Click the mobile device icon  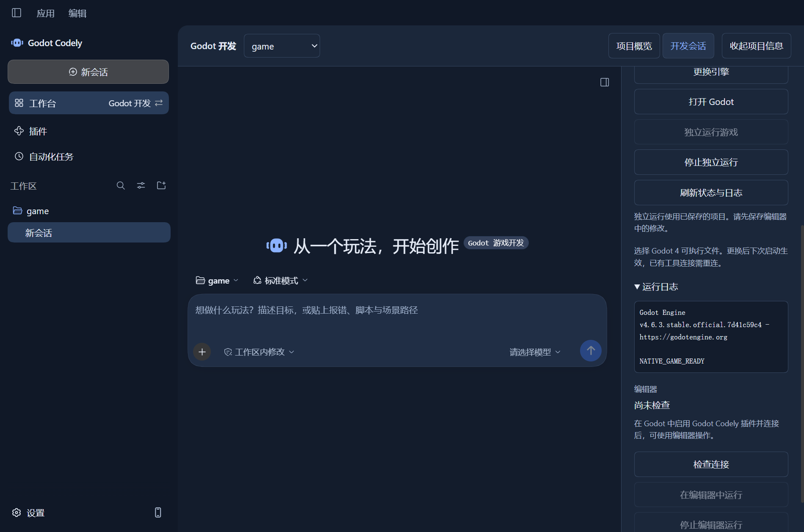tap(158, 513)
